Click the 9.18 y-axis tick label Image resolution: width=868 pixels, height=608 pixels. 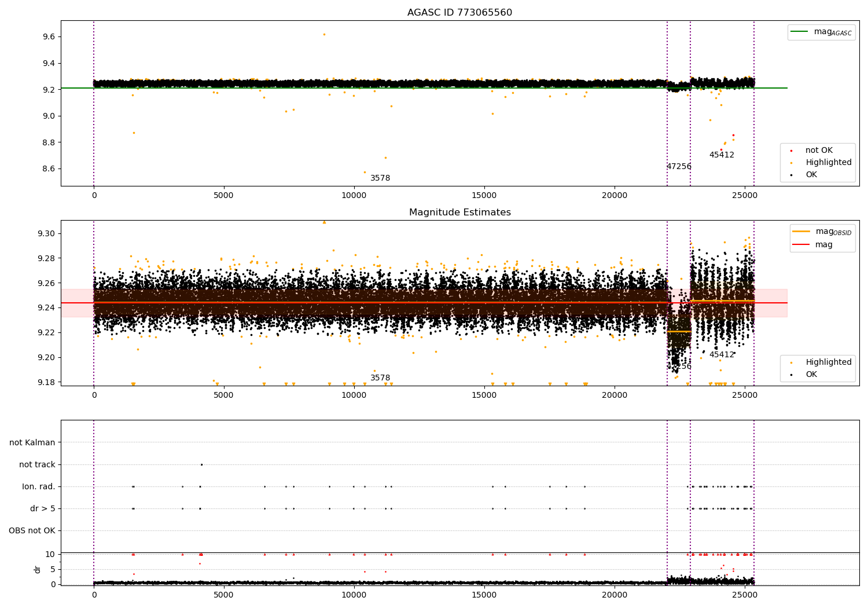46,383
